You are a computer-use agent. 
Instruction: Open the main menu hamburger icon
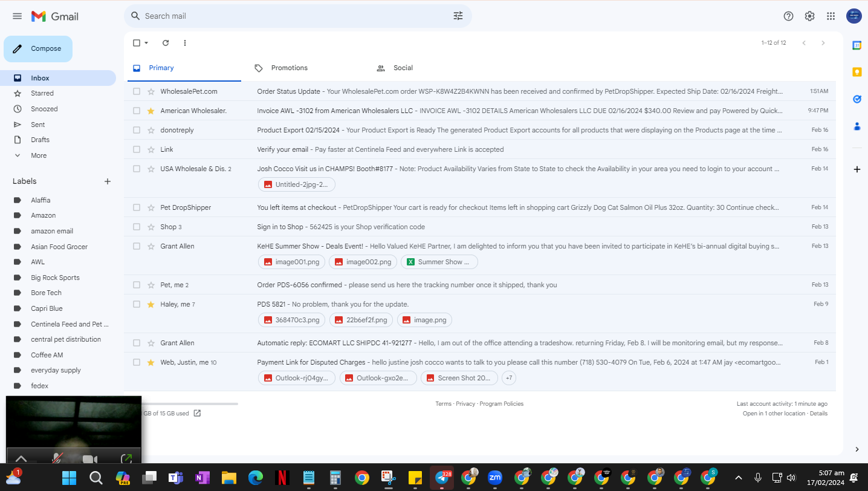17,16
